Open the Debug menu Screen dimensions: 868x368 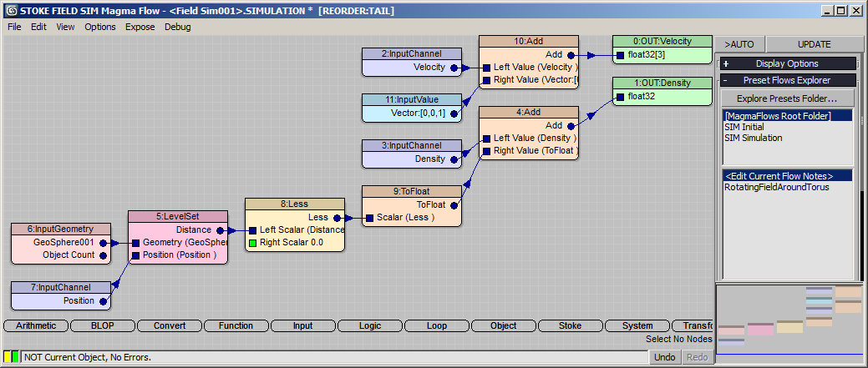click(x=178, y=27)
